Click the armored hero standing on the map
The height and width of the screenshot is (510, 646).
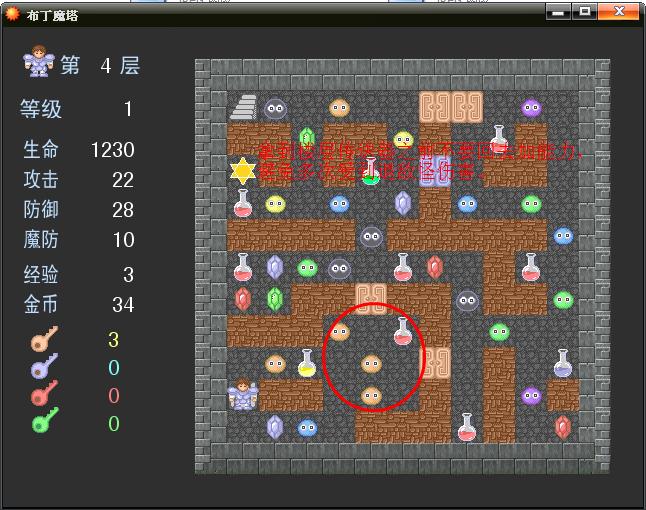tap(243, 395)
